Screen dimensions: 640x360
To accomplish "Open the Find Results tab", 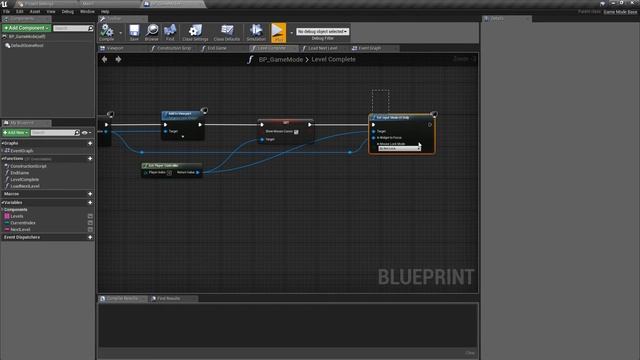I will pyautogui.click(x=173, y=299).
